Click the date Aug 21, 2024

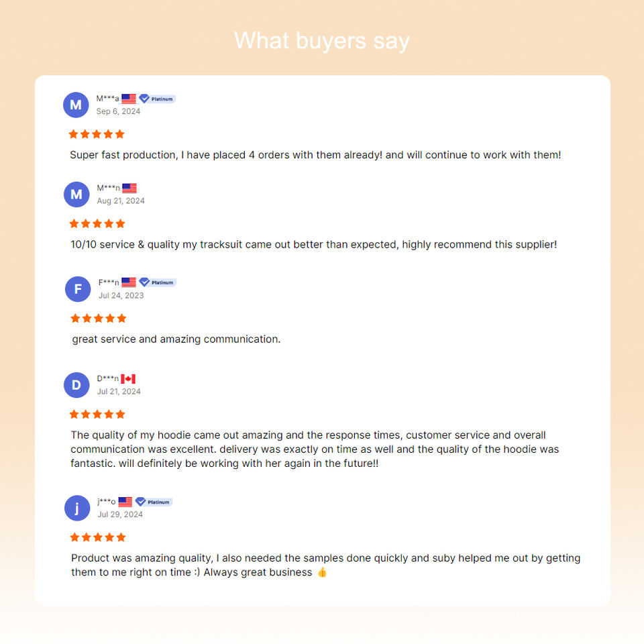pos(121,201)
